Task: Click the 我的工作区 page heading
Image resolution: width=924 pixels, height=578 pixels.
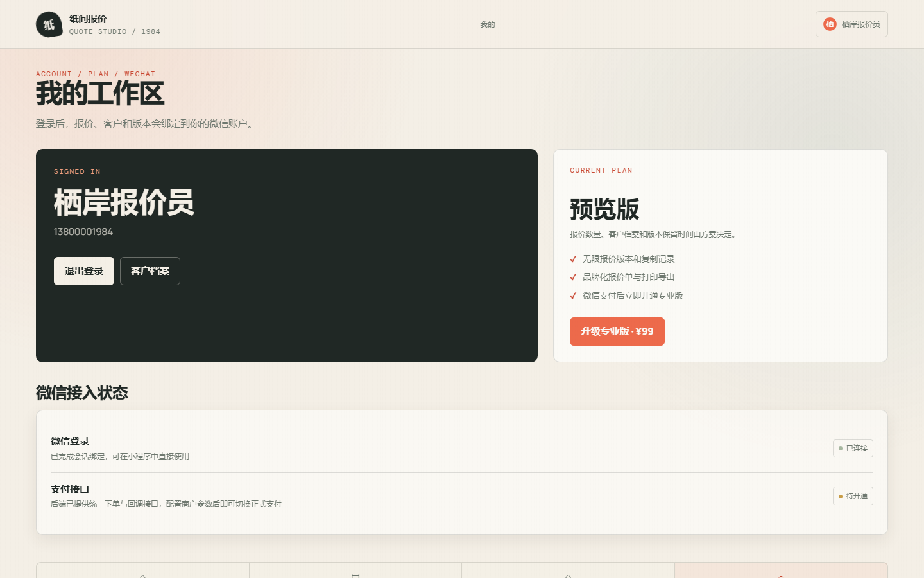Action: pos(100,94)
